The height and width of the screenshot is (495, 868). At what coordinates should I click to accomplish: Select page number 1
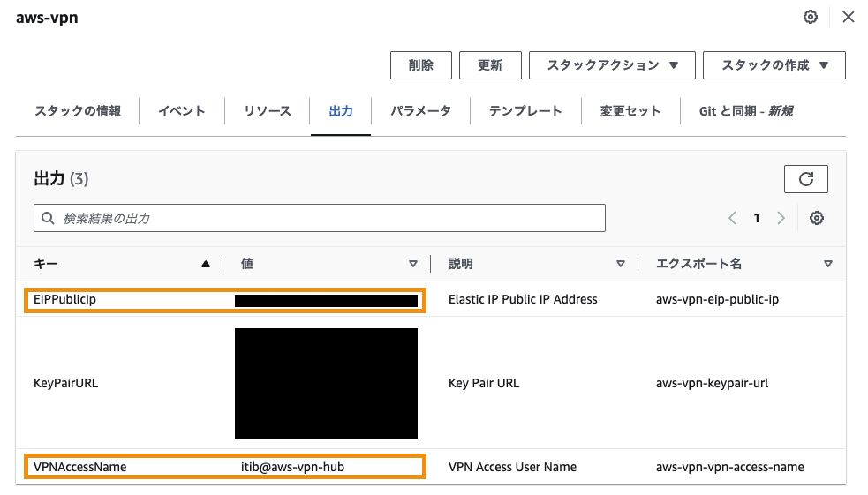click(x=757, y=218)
